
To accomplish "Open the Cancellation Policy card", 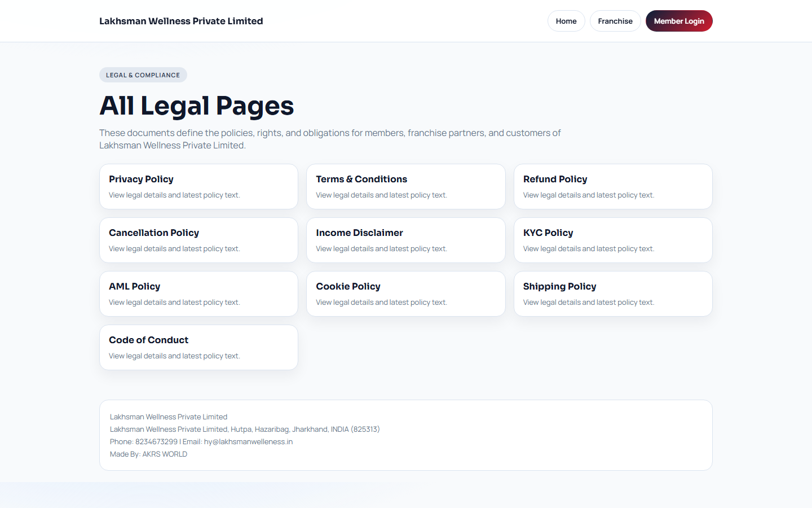I will tap(198, 240).
